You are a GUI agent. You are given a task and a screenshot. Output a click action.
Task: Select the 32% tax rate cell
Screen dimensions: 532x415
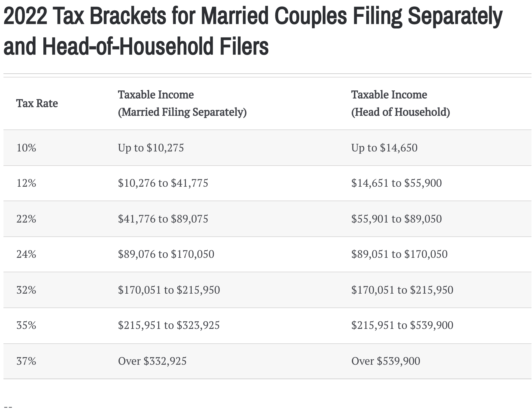[x=26, y=290]
